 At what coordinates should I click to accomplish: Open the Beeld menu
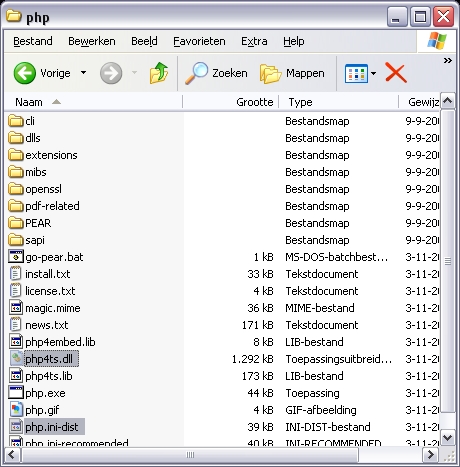click(144, 41)
